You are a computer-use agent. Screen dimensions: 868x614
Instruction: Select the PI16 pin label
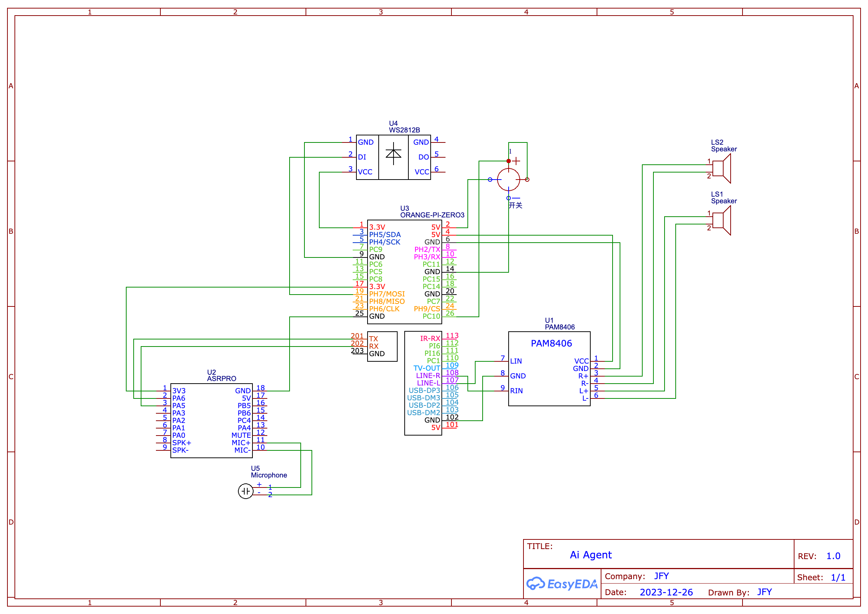click(432, 354)
